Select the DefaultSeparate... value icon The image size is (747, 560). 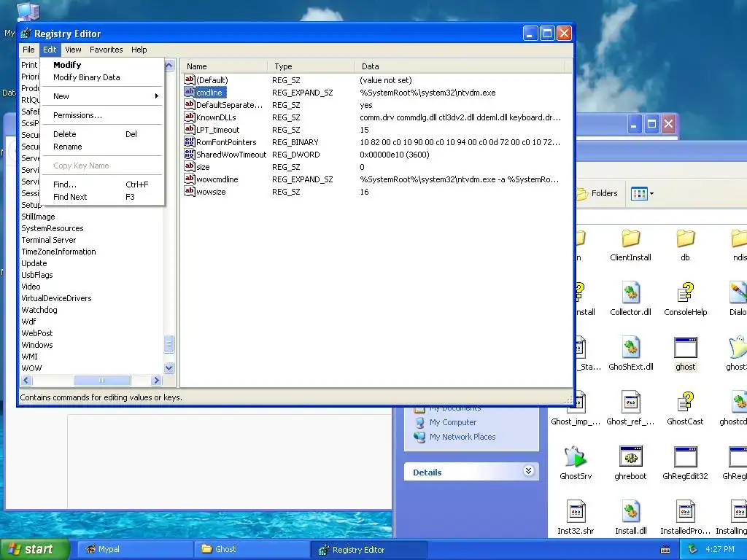190,104
